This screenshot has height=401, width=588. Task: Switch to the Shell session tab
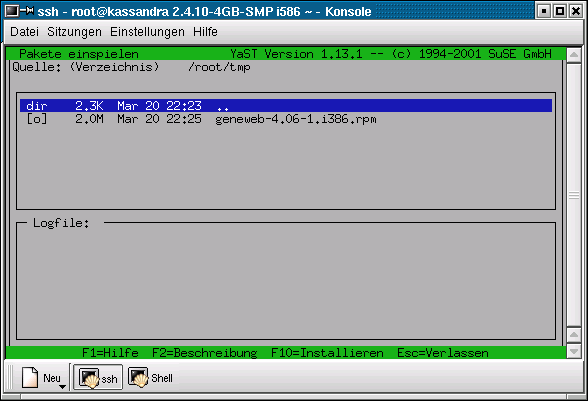pyautogui.click(x=151, y=377)
